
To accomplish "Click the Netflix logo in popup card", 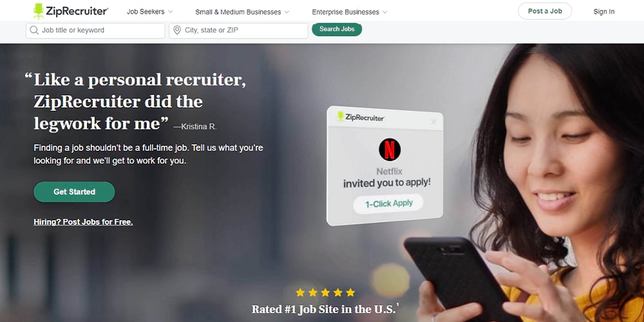I will (390, 149).
